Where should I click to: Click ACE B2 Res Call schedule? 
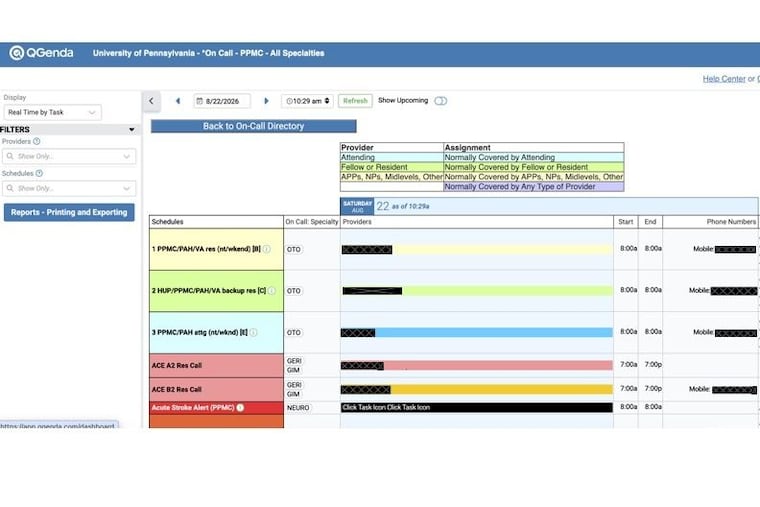click(216, 389)
